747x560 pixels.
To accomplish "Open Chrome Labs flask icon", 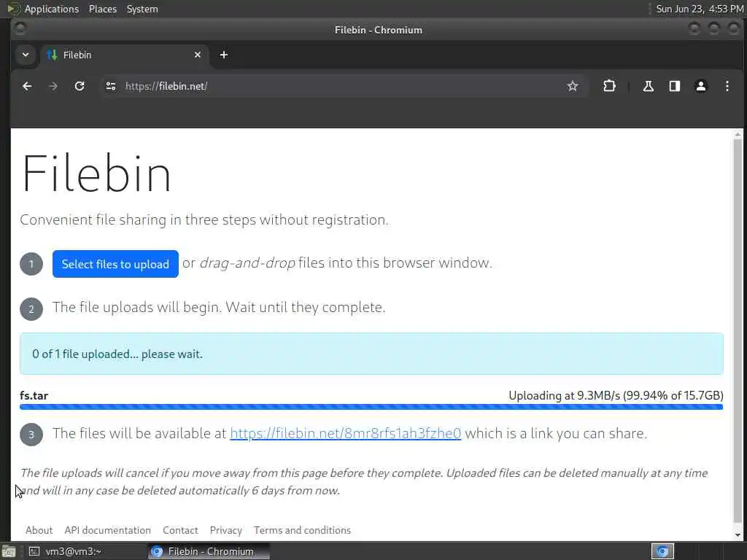I will click(648, 86).
